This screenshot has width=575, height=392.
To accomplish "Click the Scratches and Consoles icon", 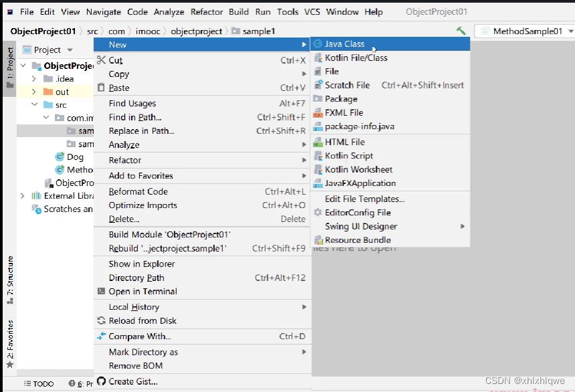I will [36, 209].
